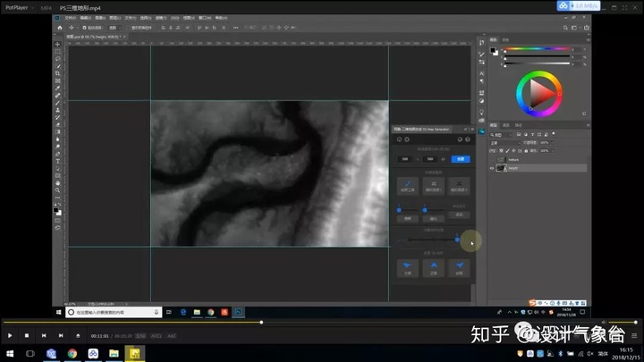Click left isometric view arrow button
This screenshot has height=362, width=644.
point(408,268)
